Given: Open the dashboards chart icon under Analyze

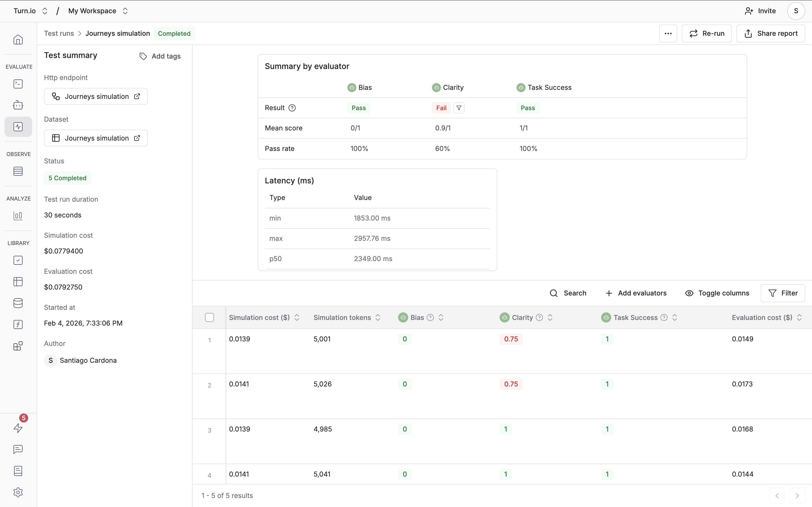Looking at the screenshot, I should point(18,215).
